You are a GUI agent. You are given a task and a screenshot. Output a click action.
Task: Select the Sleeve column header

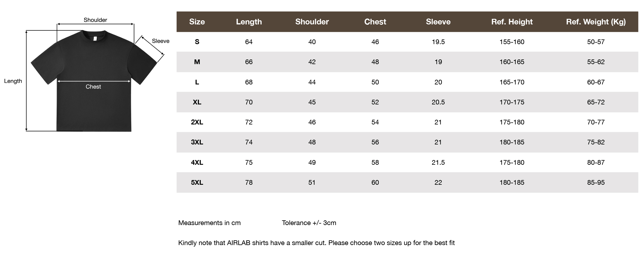point(438,22)
